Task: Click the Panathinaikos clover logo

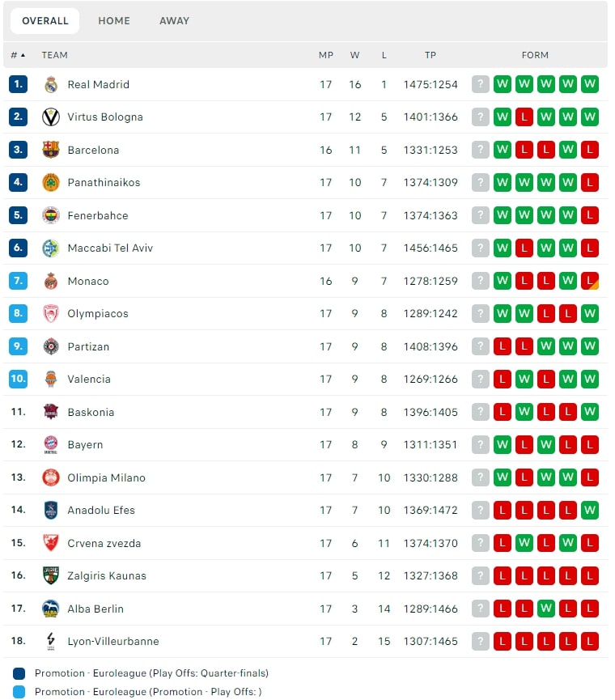Action: tap(51, 183)
